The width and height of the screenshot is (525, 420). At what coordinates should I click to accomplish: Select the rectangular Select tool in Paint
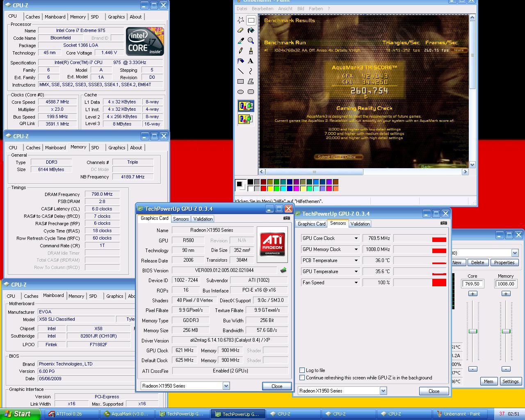(x=251, y=20)
